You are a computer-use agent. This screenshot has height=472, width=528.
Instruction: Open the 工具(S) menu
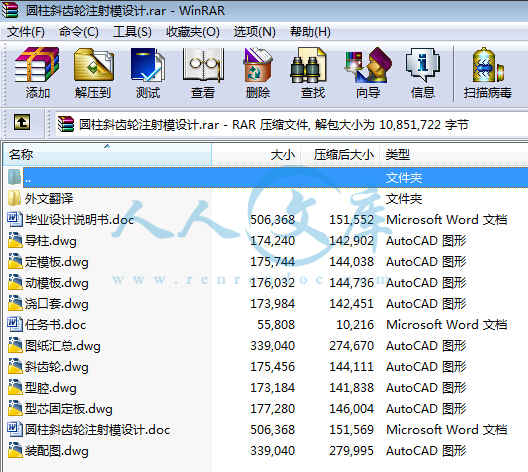tap(132, 32)
